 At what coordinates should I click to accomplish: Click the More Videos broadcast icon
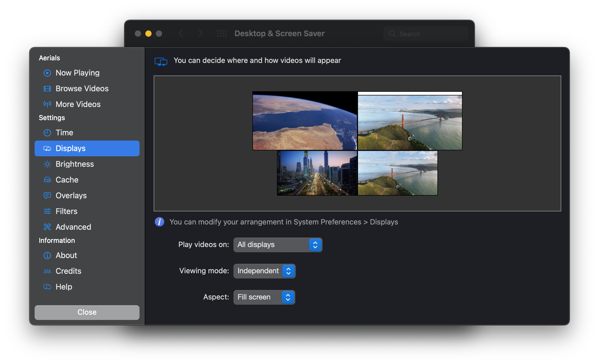47,104
